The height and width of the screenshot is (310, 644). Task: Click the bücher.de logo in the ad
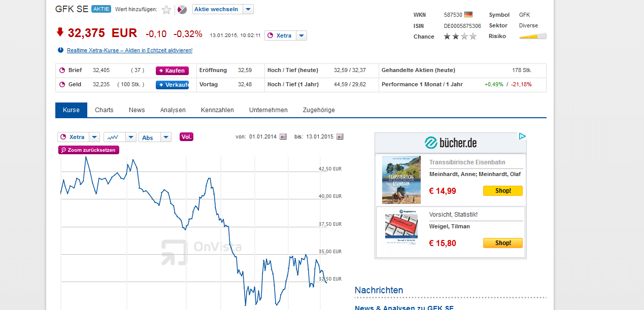tap(451, 143)
